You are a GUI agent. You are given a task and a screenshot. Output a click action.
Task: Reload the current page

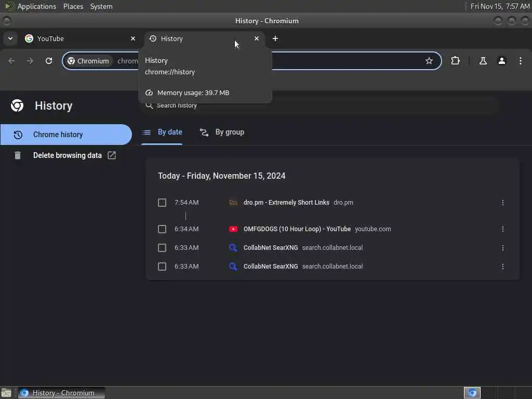(x=49, y=61)
